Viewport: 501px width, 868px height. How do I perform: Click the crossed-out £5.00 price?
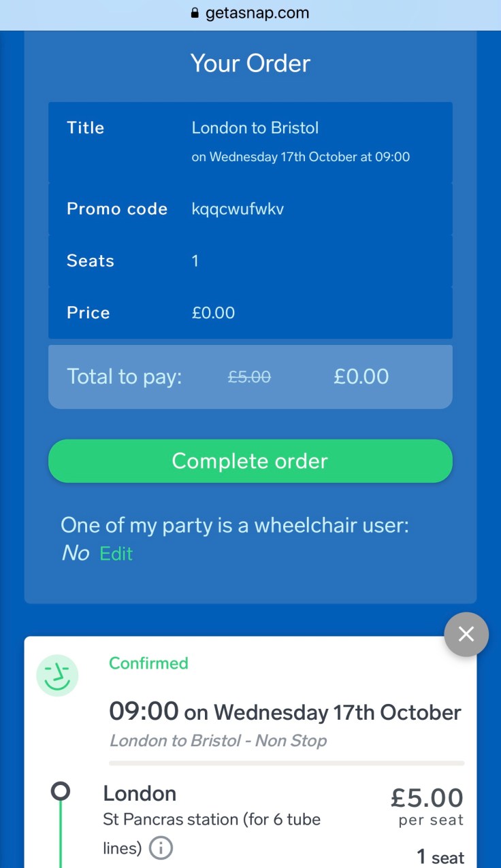249,376
